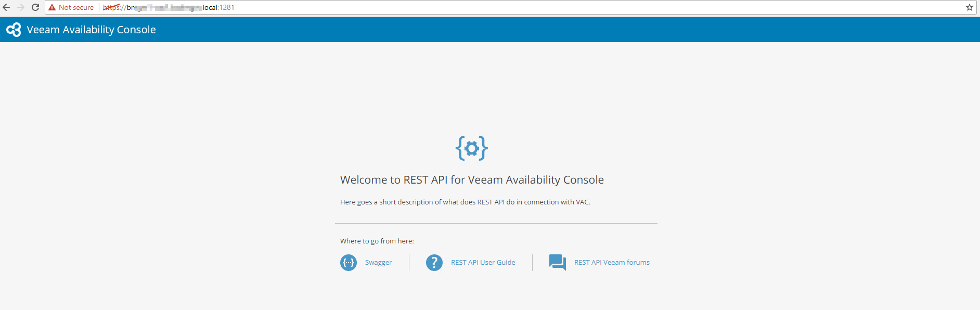This screenshot has height=310, width=980.
Task: Click the Not secure warning triangle icon
Action: click(x=52, y=7)
